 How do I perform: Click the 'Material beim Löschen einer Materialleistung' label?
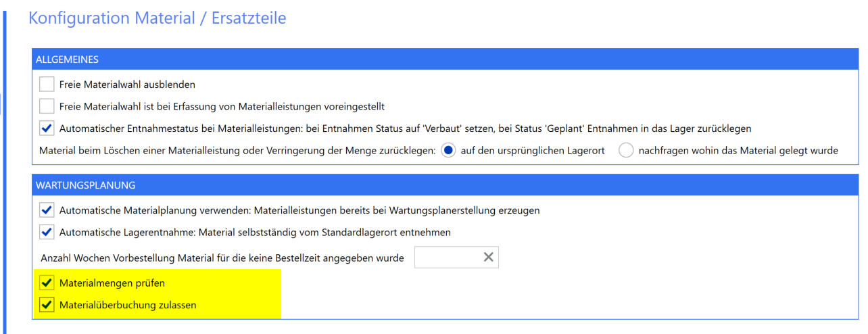pos(238,151)
